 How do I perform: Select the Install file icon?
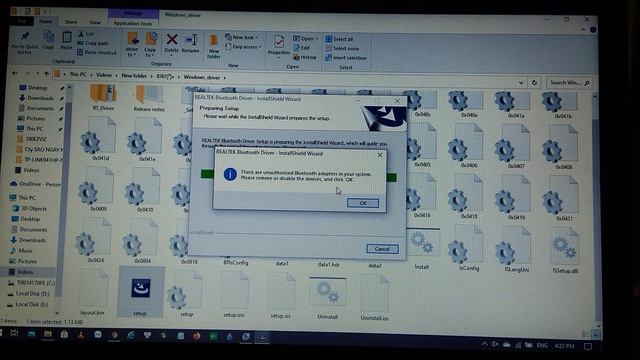pyautogui.click(x=422, y=249)
